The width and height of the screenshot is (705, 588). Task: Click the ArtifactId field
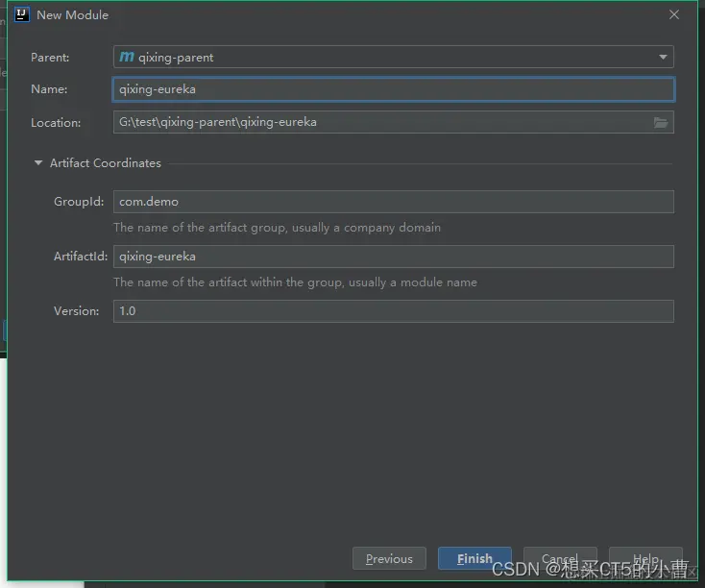point(394,257)
